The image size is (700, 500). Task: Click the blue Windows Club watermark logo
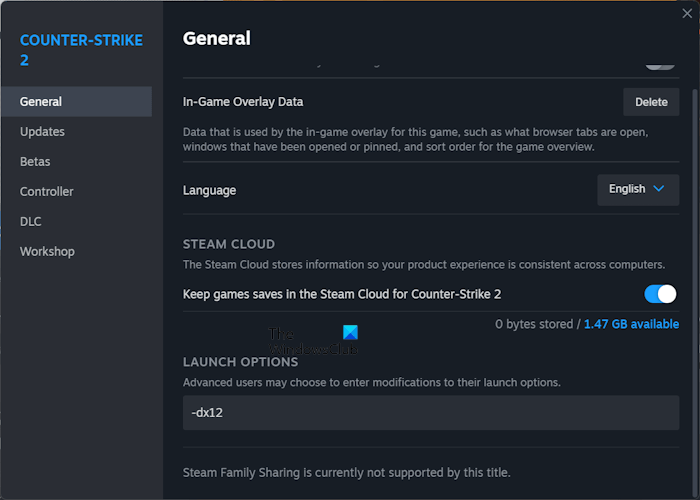click(349, 333)
